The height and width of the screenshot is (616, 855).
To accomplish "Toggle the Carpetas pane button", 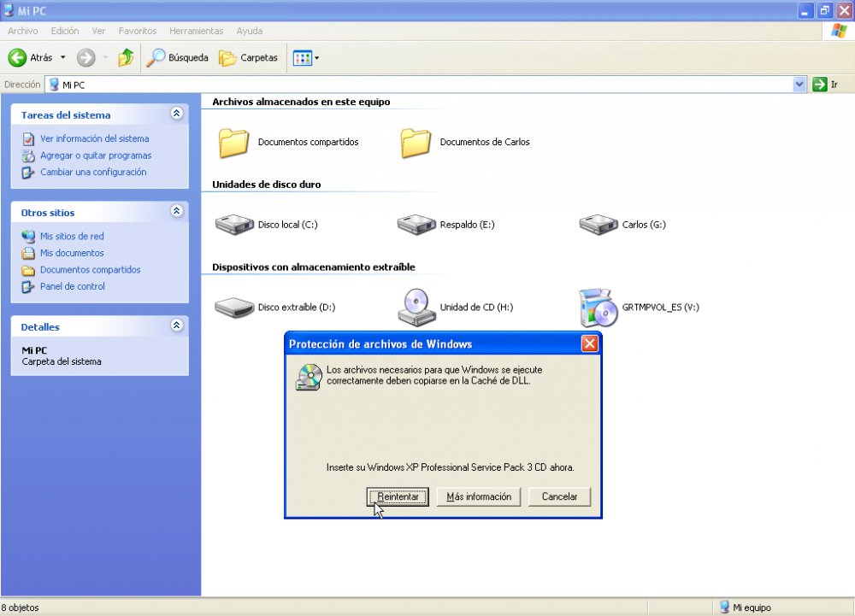I will (248, 58).
